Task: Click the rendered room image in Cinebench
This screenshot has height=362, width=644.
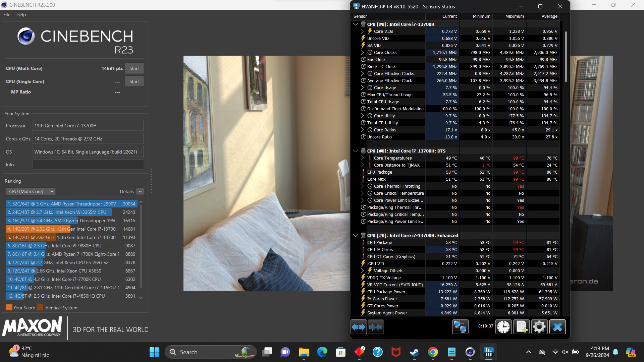Action: pos(267,173)
